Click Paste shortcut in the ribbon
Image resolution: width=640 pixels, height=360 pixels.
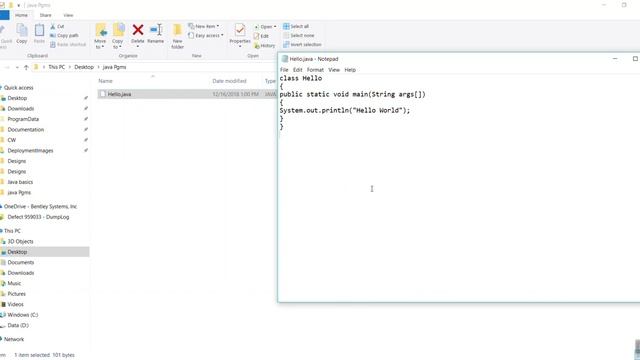pyautogui.click(x=68, y=44)
